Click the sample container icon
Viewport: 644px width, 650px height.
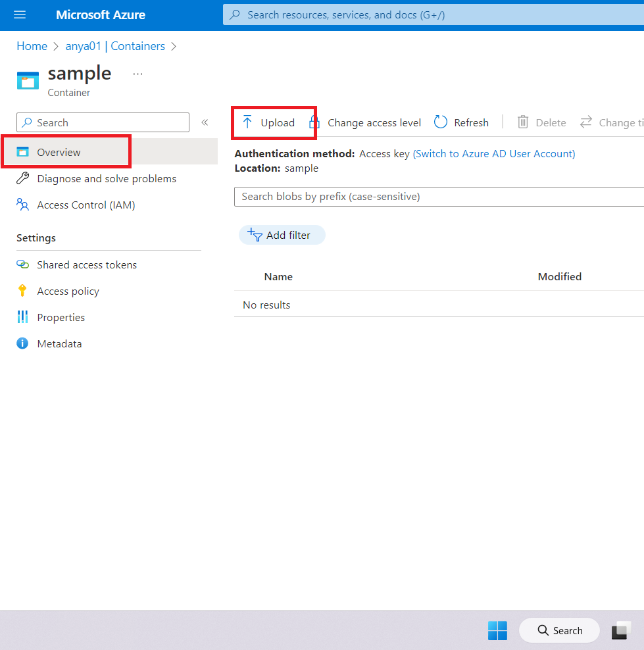(x=28, y=80)
